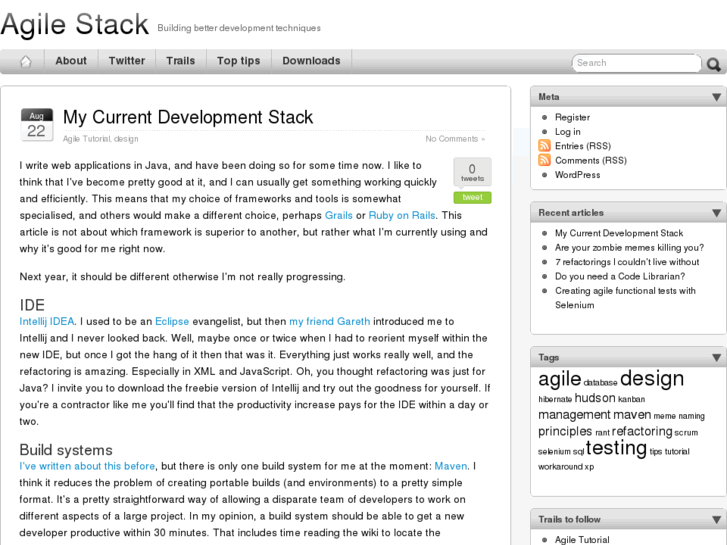The width and height of the screenshot is (727, 545).
Task: Select the kanban tag
Action: pyautogui.click(x=631, y=399)
